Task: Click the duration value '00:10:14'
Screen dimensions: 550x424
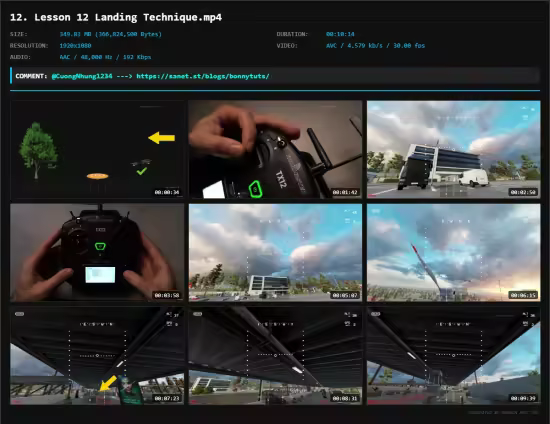Action: coord(340,34)
